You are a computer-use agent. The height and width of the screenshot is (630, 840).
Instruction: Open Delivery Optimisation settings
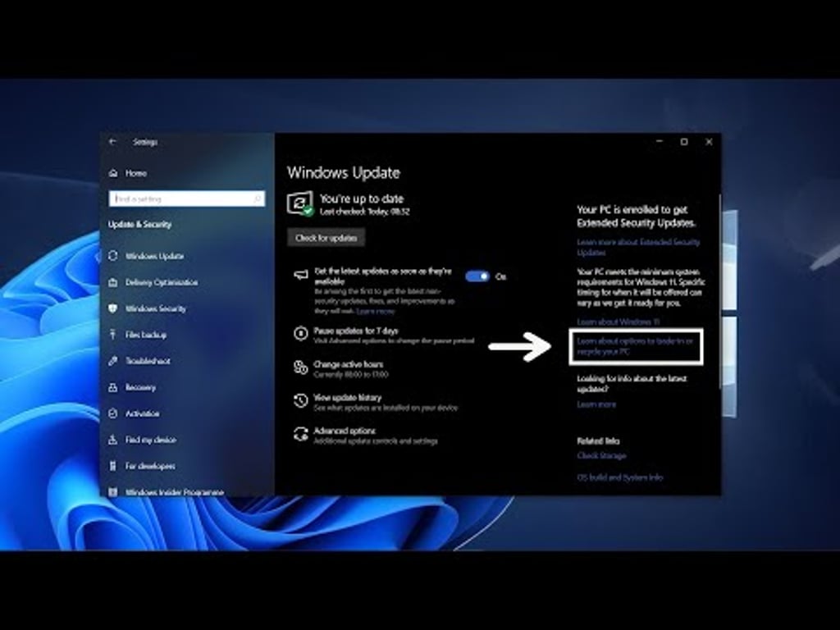[162, 282]
